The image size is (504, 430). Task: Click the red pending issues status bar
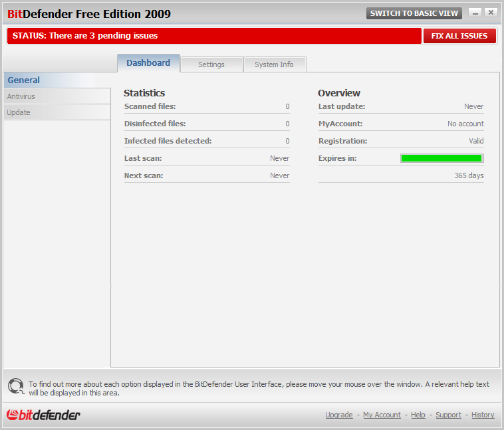[x=214, y=36]
